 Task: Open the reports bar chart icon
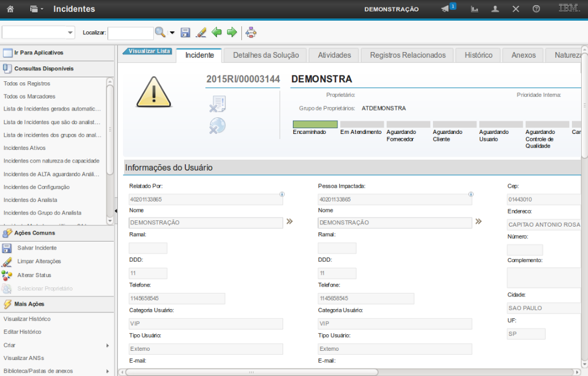[x=475, y=9]
